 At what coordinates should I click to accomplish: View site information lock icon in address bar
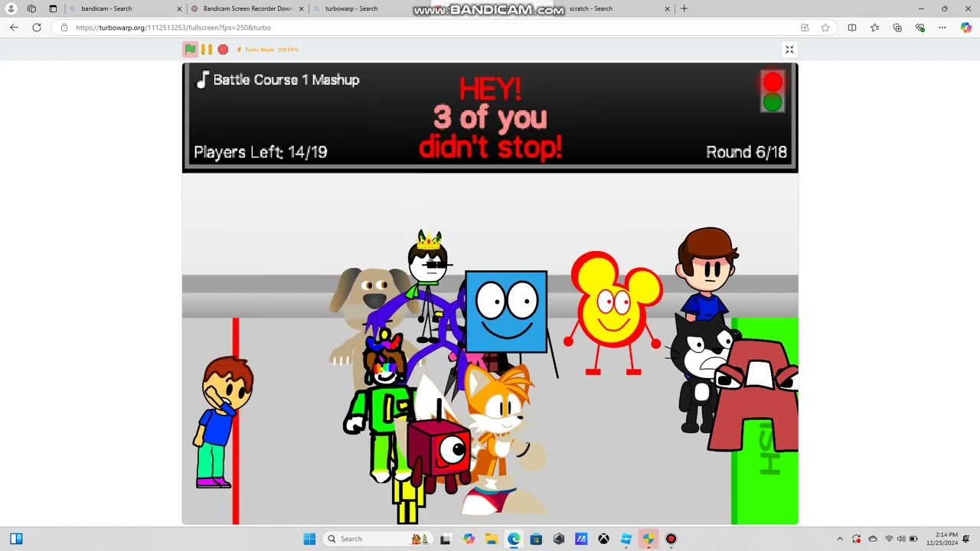(64, 28)
